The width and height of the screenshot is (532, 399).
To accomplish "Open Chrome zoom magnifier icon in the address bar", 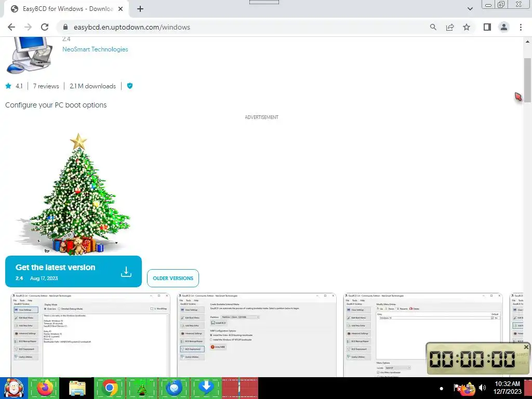I will [433, 27].
